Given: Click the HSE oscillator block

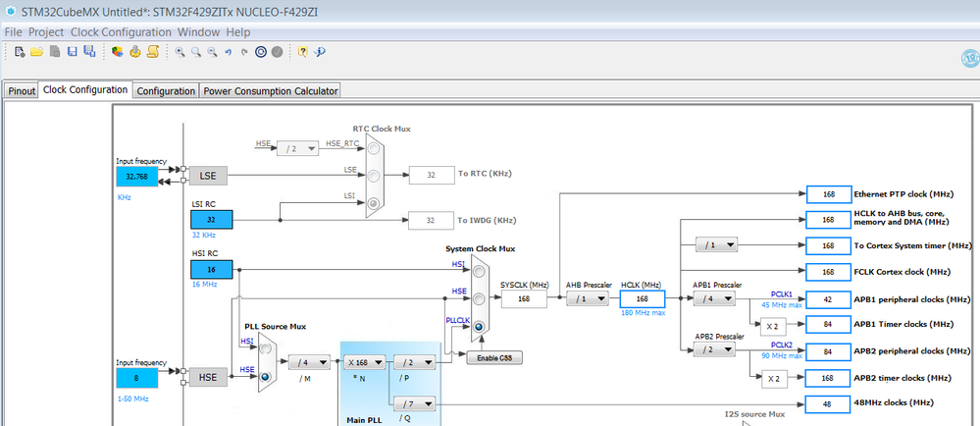Looking at the screenshot, I should point(208,377).
